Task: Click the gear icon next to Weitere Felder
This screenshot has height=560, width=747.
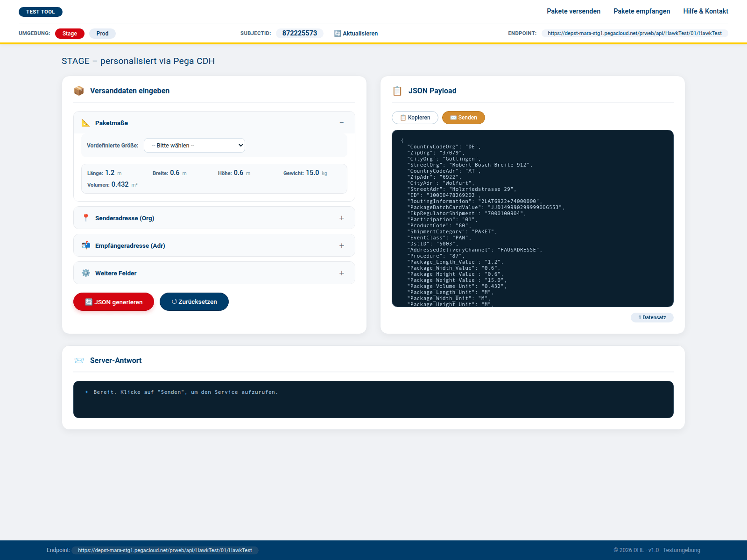Action: point(86,273)
